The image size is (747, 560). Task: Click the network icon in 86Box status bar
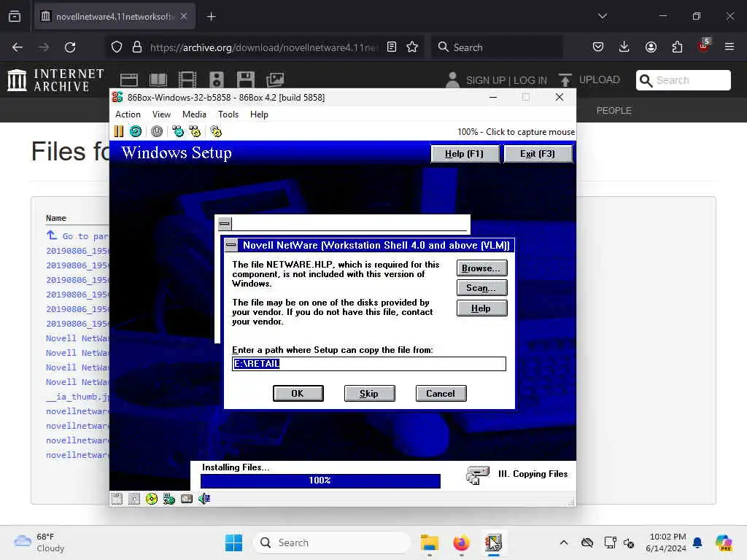point(169,499)
